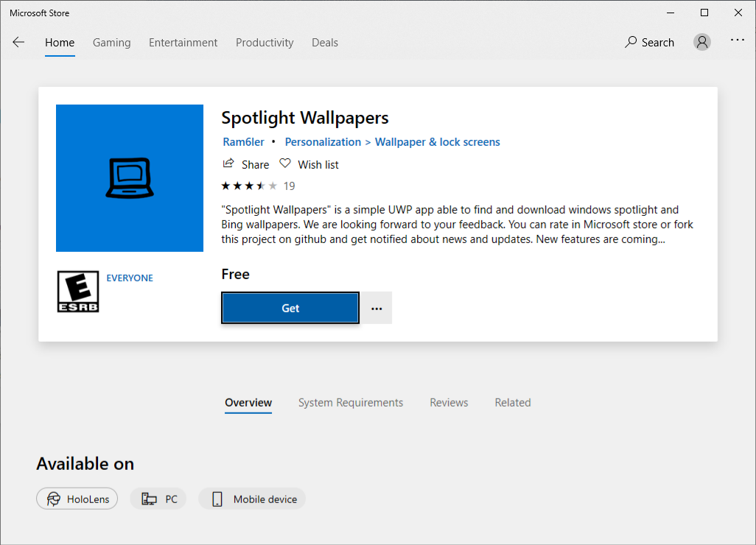The width and height of the screenshot is (756, 545).
Task: Click the app description paragraph
Action: coord(457,225)
